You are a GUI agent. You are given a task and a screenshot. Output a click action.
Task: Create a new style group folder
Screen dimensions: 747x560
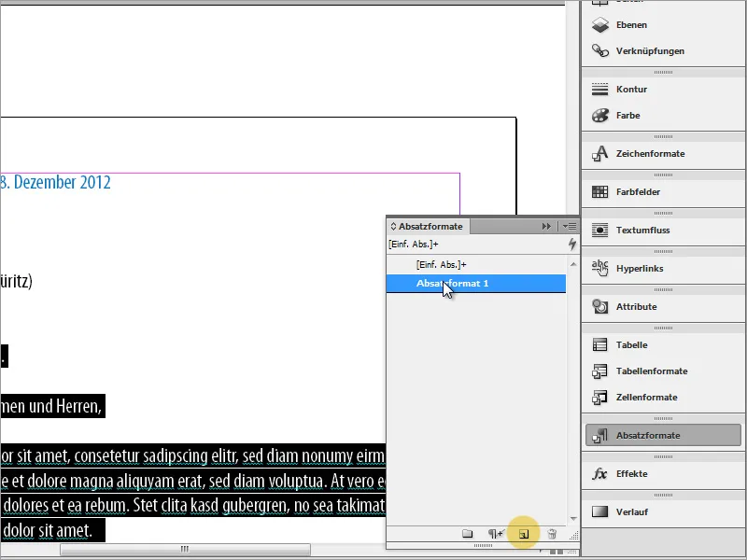pyautogui.click(x=467, y=533)
